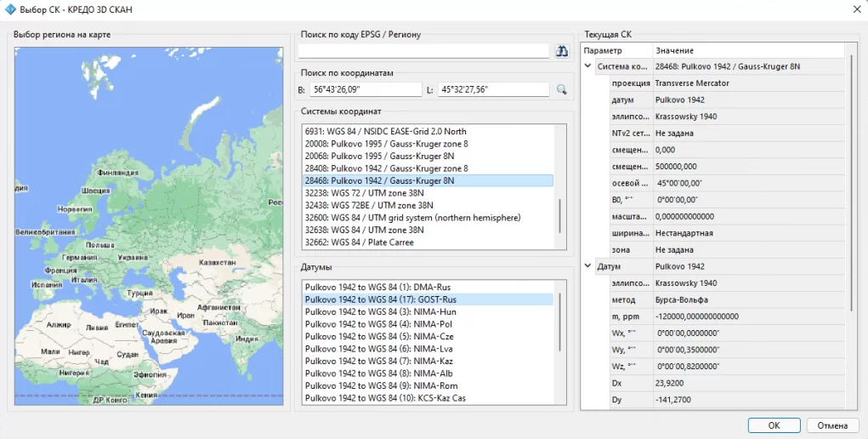The image size is (868, 439).
Task: Click the magnifier icon for coordinate search
Action: click(x=561, y=89)
